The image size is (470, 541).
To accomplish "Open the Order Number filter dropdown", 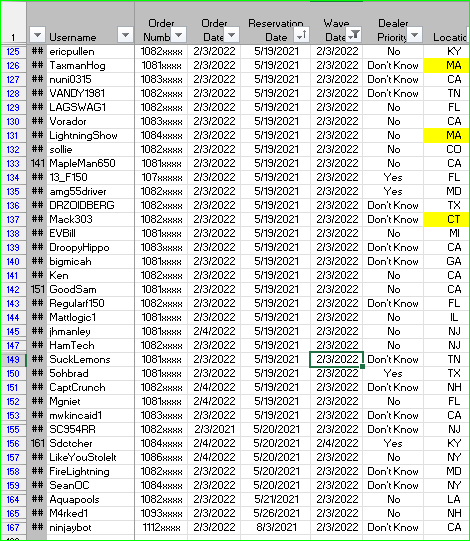I will (178, 35).
